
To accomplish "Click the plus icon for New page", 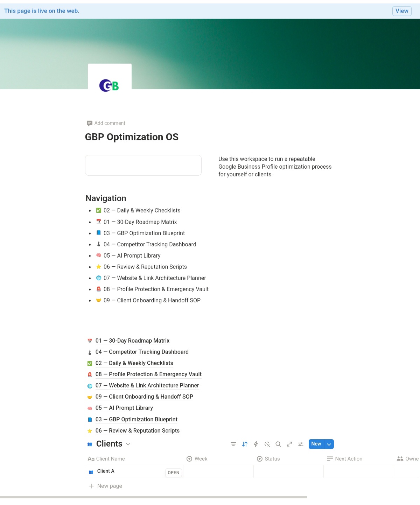I will coord(91,486).
